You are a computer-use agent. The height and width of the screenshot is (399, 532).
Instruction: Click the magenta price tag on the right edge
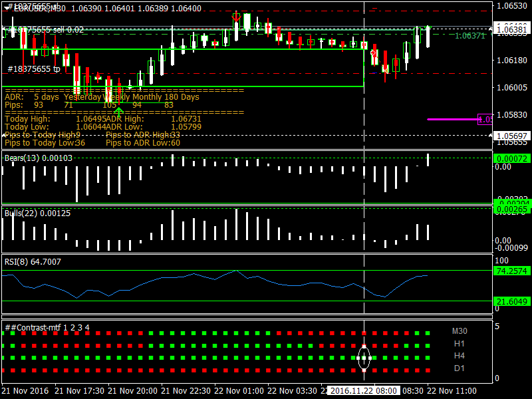coord(485,120)
